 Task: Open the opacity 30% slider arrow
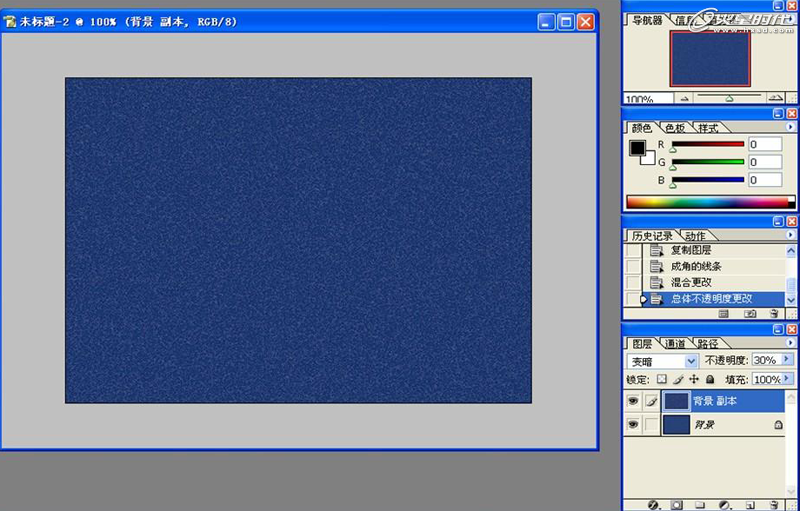click(787, 360)
